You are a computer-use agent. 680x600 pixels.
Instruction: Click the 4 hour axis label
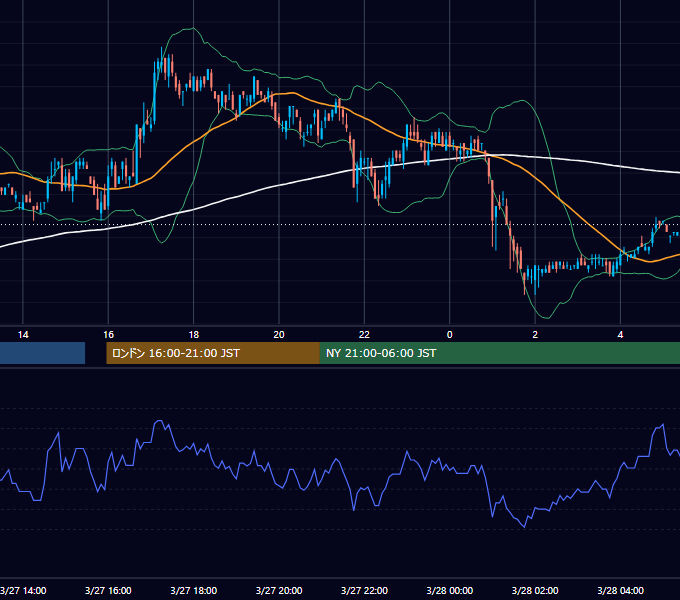coord(621,335)
